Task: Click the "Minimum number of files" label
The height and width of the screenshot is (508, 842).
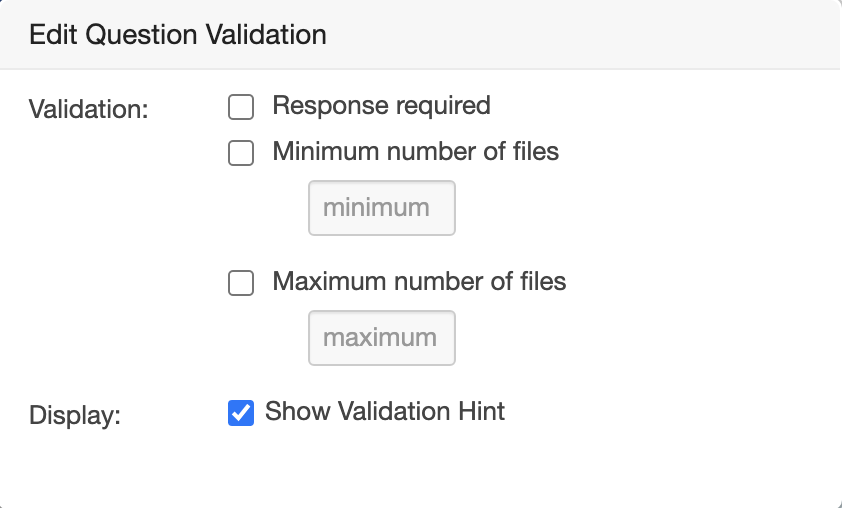Action: click(415, 152)
